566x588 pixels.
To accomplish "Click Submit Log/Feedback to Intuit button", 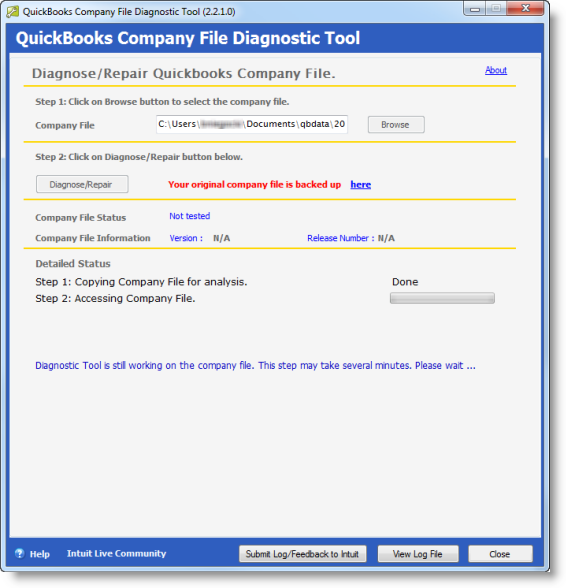I will (x=303, y=554).
